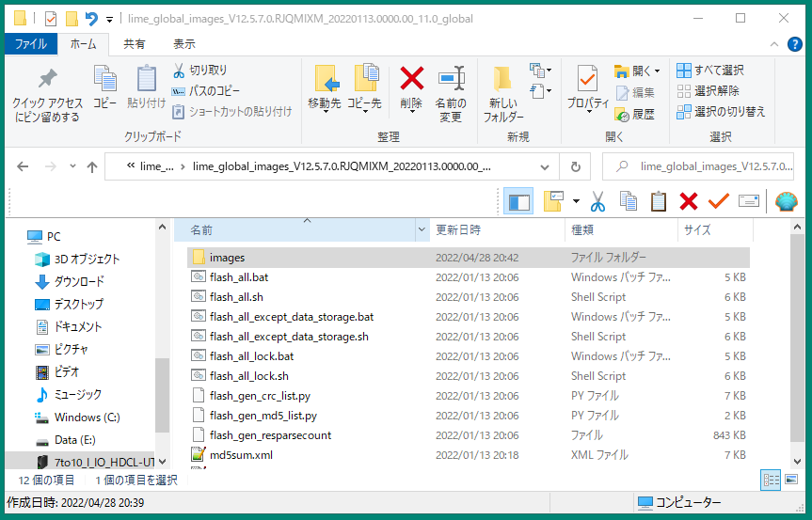Click the Back navigation arrow
The width and height of the screenshot is (812, 520).
(x=23, y=166)
